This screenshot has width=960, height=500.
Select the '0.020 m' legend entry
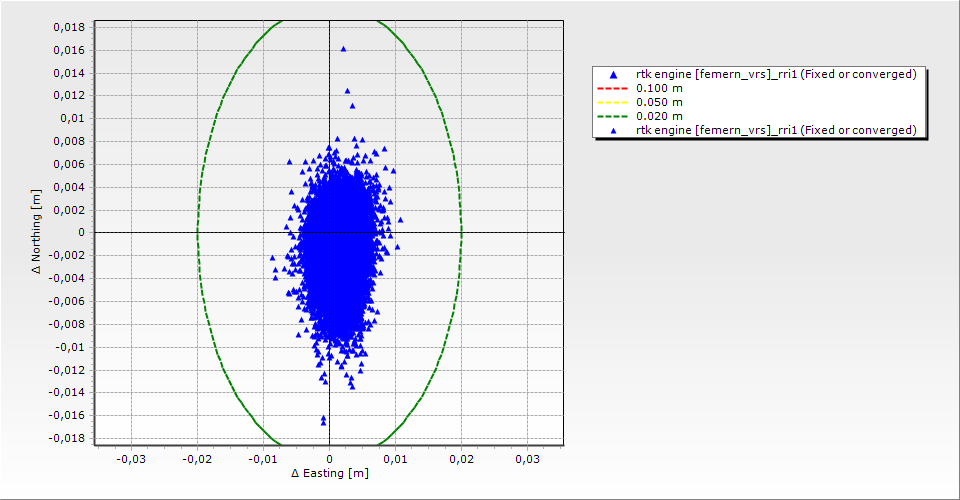click(659, 116)
